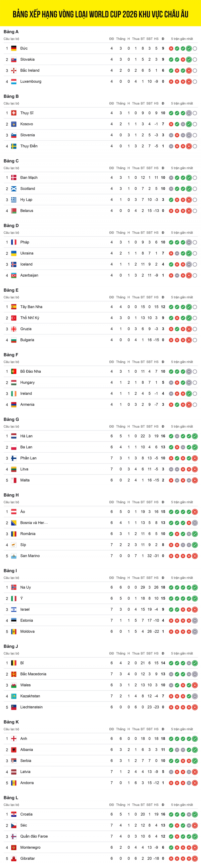Click the Câu lạc bộ header under Bảng G

pos(11,427)
